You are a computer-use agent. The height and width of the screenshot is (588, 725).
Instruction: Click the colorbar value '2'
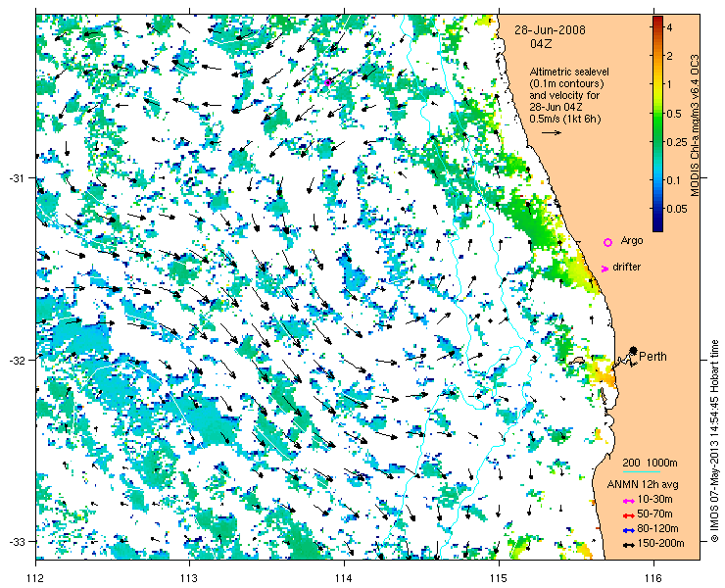point(670,56)
